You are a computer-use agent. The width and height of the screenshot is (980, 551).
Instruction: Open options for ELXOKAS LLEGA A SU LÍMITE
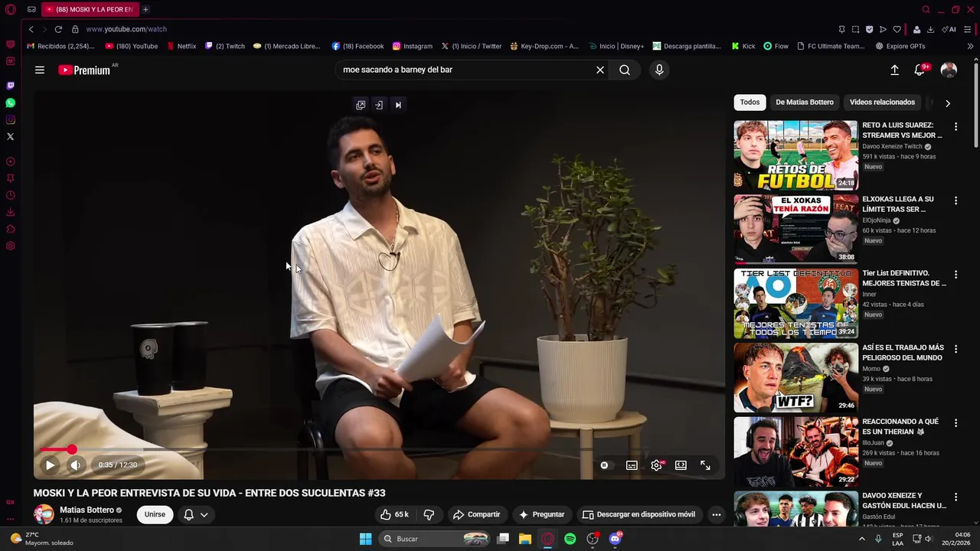point(955,201)
